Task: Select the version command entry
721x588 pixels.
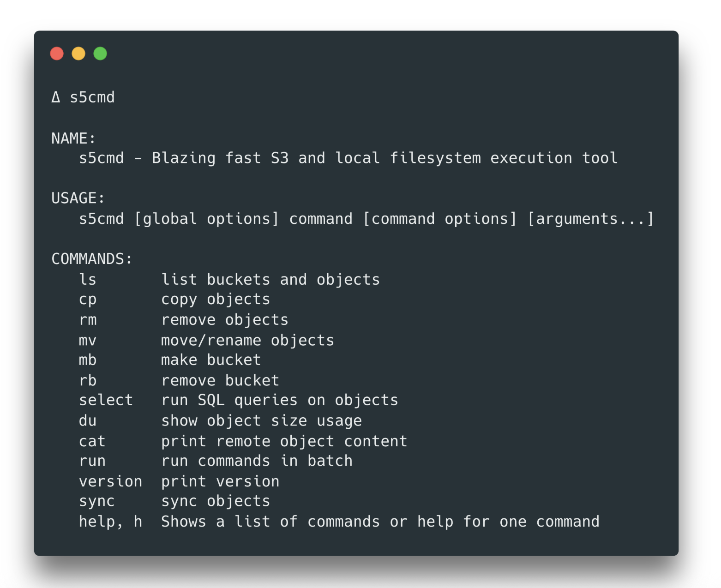Action: point(110,481)
